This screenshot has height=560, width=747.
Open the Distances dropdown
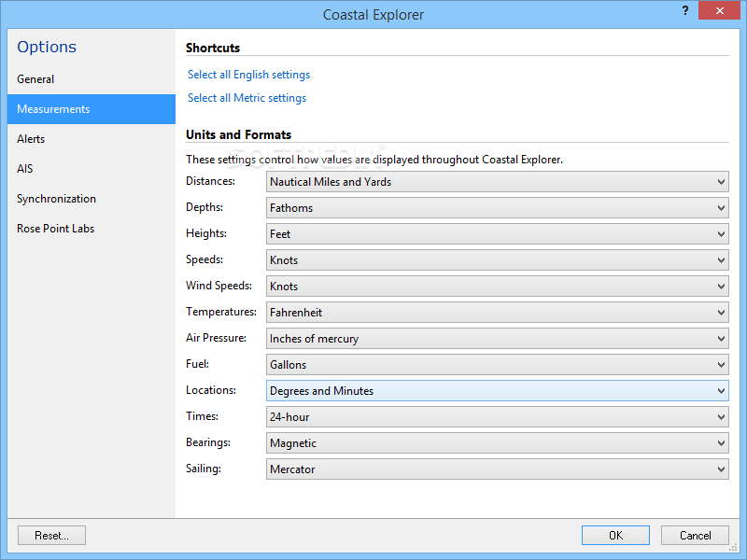point(498,182)
